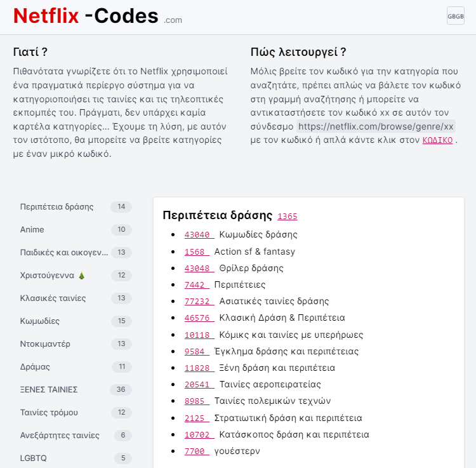Click code 9584 for Έγκλημα δράσης
Screen dimensions: 476x468
coord(197,351)
